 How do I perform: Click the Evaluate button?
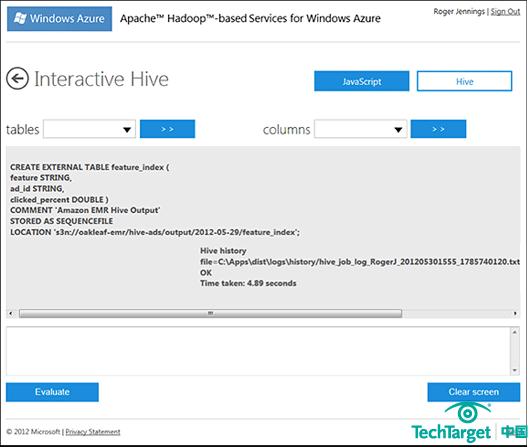(x=52, y=392)
